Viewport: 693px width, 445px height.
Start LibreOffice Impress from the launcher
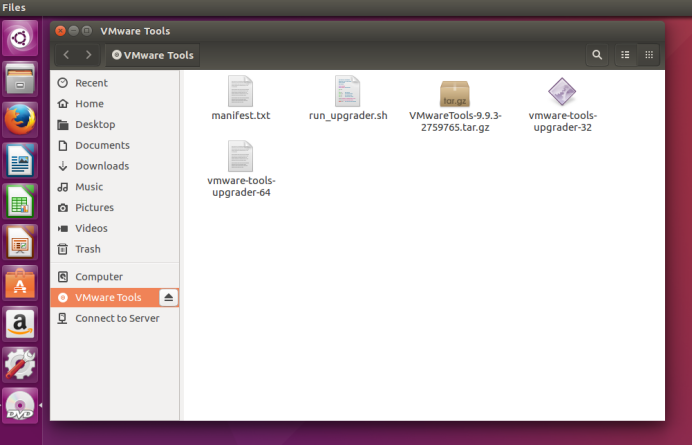(x=20, y=242)
